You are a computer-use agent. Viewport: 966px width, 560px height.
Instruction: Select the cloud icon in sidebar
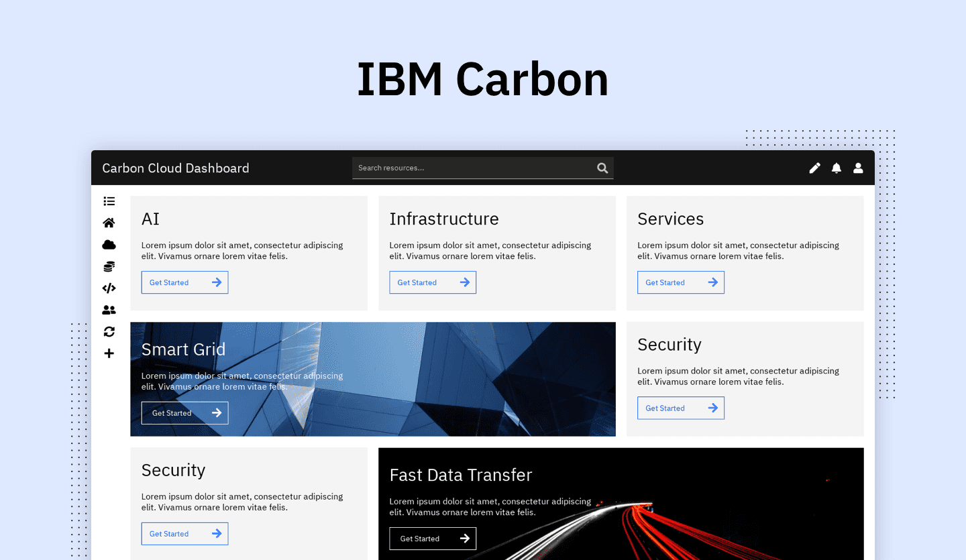[x=109, y=245]
